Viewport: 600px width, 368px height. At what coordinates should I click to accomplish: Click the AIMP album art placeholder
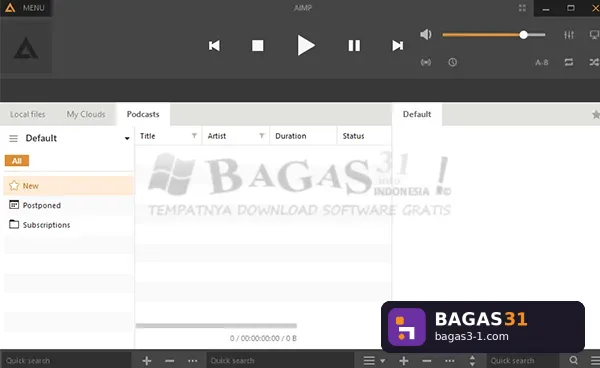click(x=26, y=48)
